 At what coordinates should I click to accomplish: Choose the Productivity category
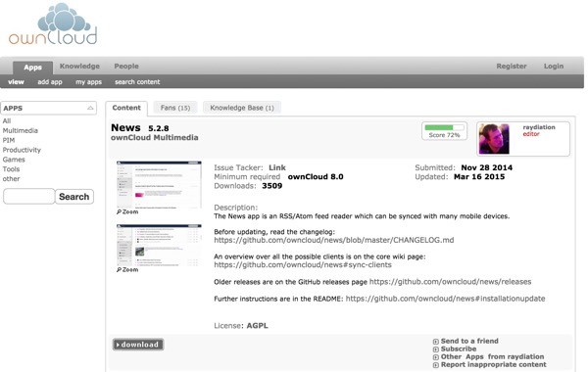[x=22, y=150]
